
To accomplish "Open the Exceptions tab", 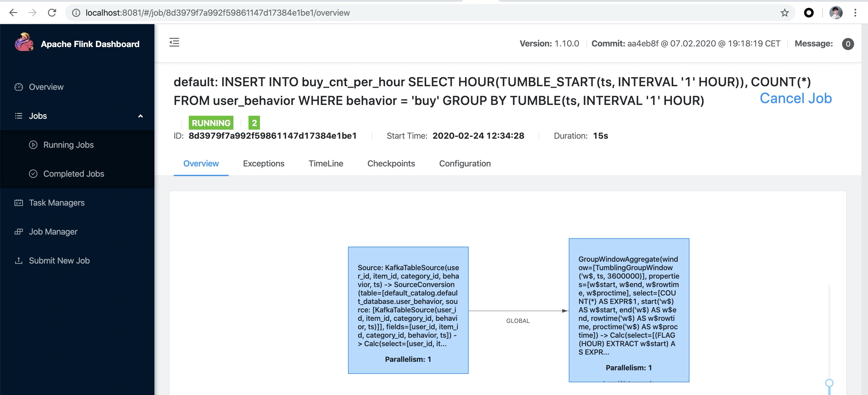I will (264, 163).
